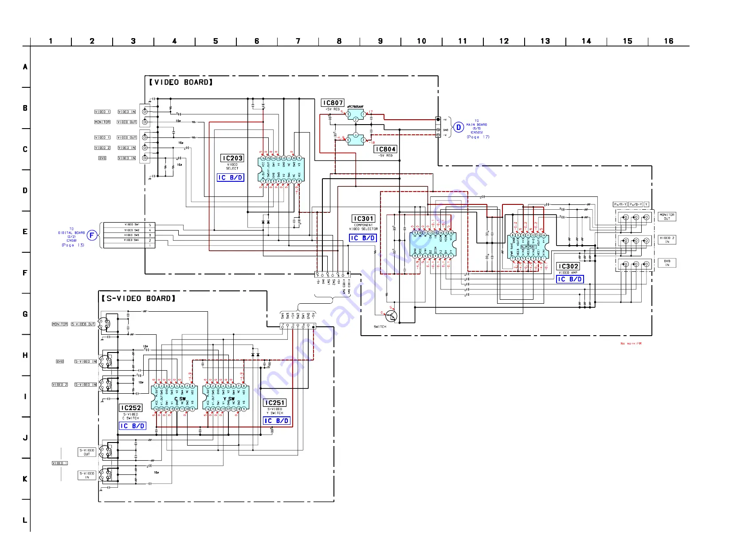The height and width of the screenshot is (560, 745).
Task: Click the Y SW chip body
Action: click(x=226, y=397)
